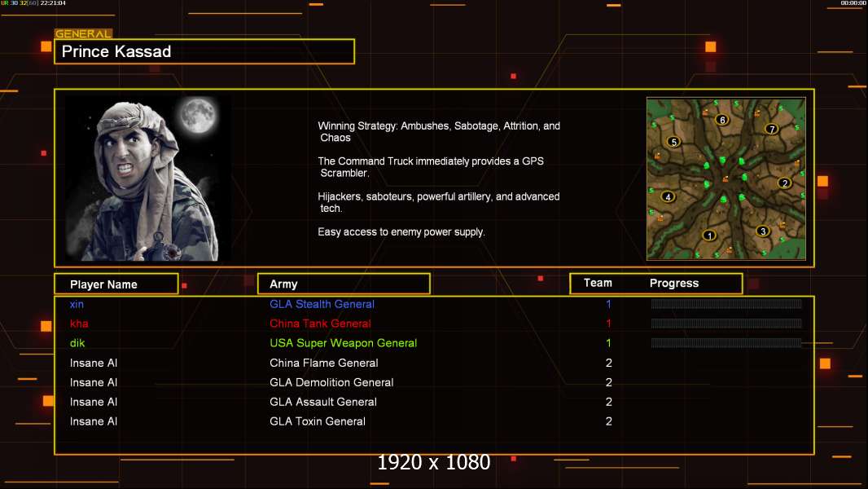Screen dimensions: 868x489
Task: Click team number for kha
Action: tap(608, 324)
